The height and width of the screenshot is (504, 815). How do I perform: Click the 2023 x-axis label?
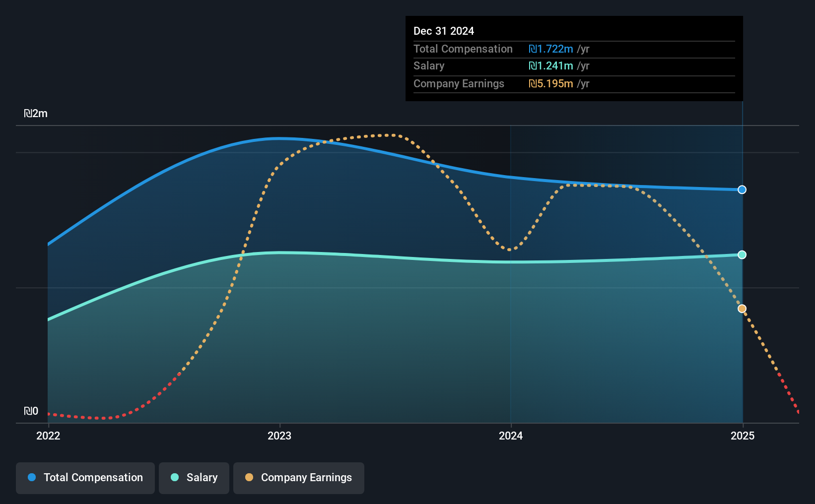(279, 436)
